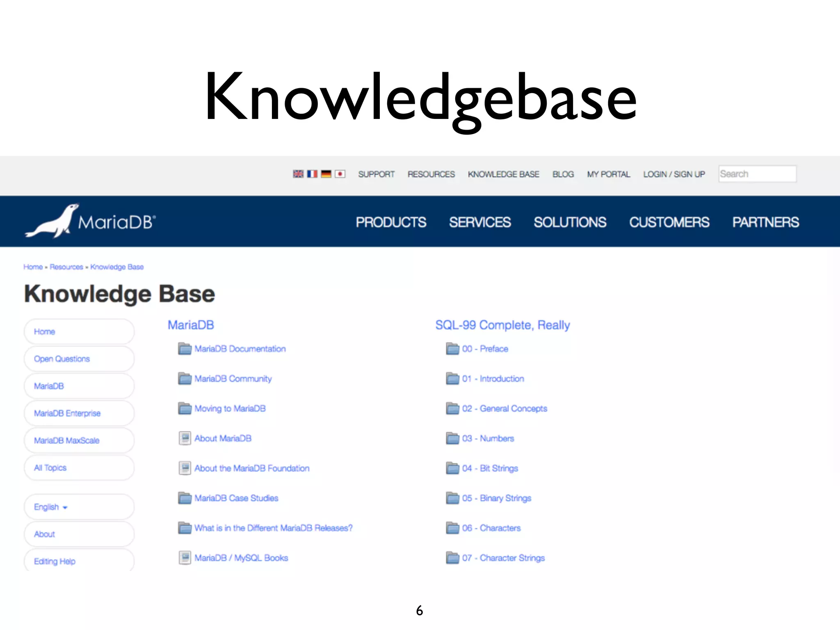Switch site language to French flag
This screenshot has height=630, width=840.
(312, 174)
